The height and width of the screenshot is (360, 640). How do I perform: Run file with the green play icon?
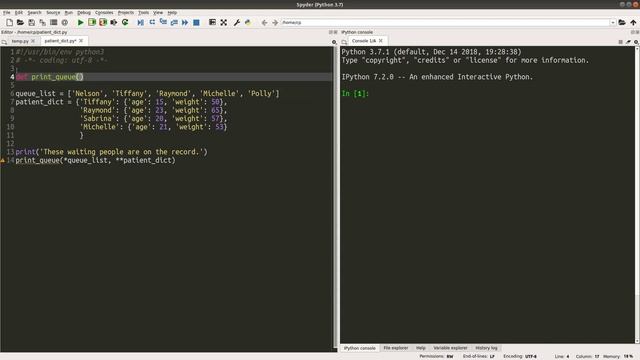(80, 22)
